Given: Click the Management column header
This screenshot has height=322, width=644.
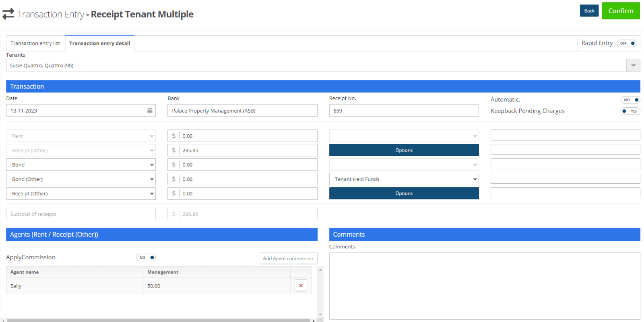Looking at the screenshot, I should 217,272.
